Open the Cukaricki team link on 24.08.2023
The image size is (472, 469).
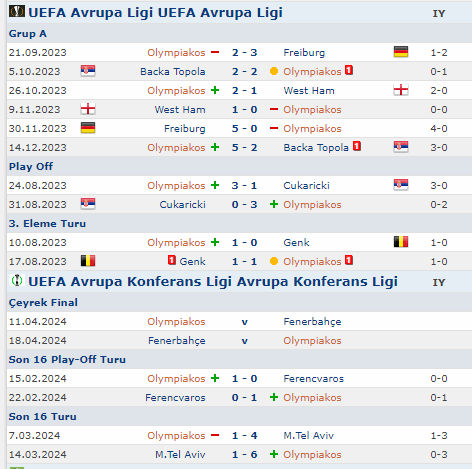pos(306,186)
